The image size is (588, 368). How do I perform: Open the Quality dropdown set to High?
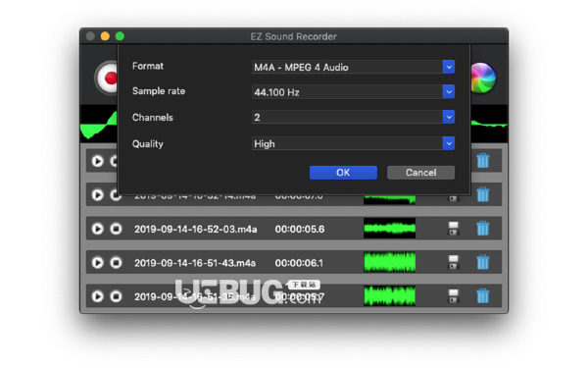coord(353,143)
